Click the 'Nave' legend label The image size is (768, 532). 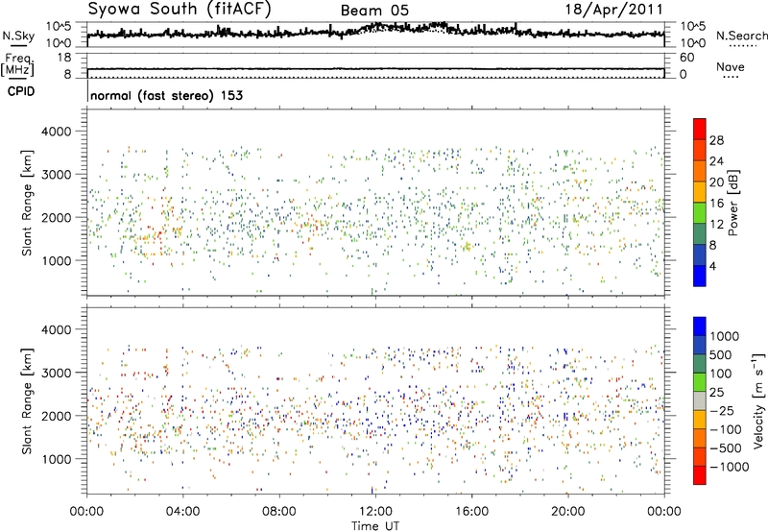[x=731, y=66]
